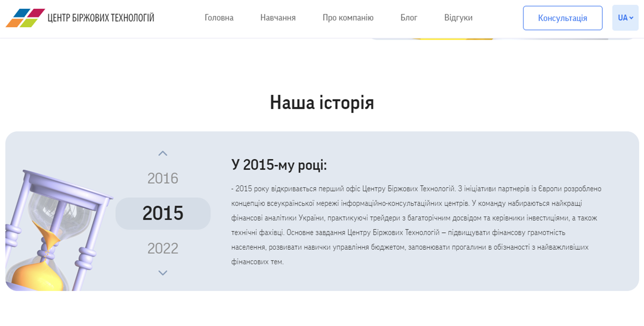Open the Відгуки page
Screen dimensions: 644x326
(458, 18)
